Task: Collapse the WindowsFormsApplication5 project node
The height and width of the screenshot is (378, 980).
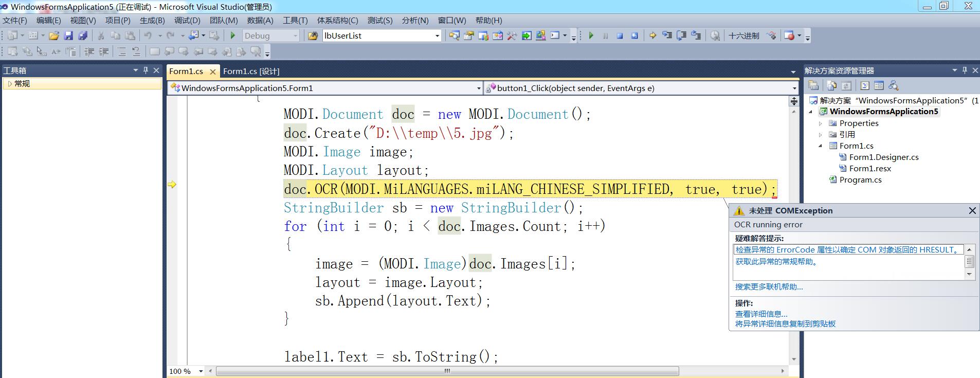Action: click(x=811, y=112)
